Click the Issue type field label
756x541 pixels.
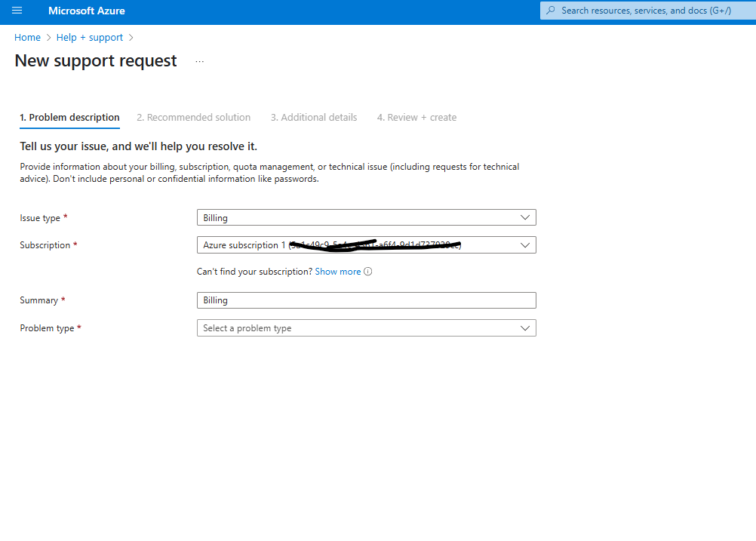[40, 218]
